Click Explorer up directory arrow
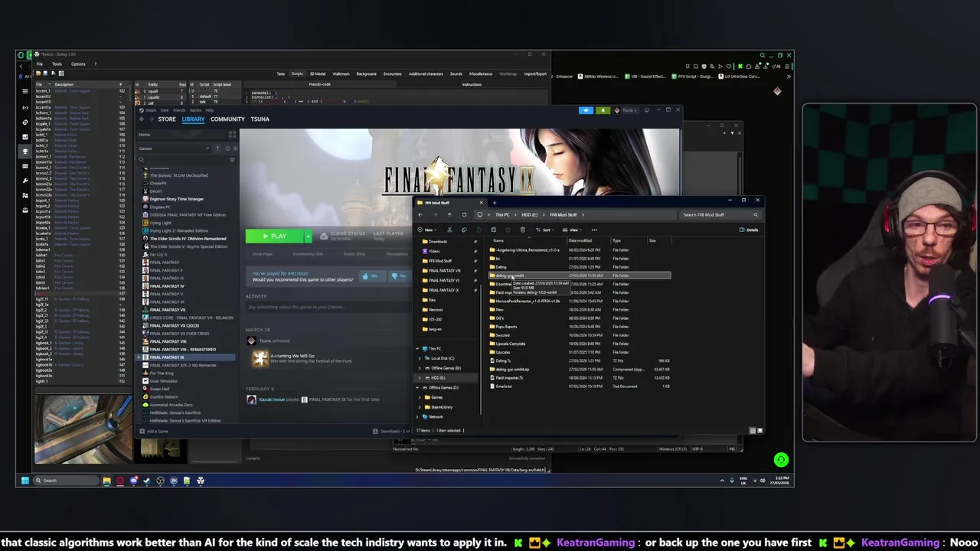The width and height of the screenshot is (980, 551). click(x=449, y=215)
